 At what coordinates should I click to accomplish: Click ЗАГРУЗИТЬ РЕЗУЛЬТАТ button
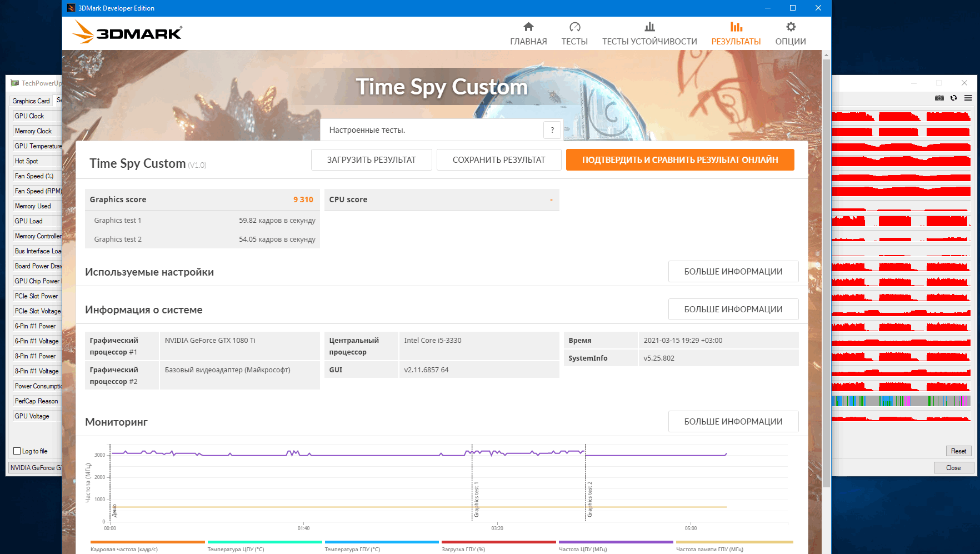pos(371,160)
